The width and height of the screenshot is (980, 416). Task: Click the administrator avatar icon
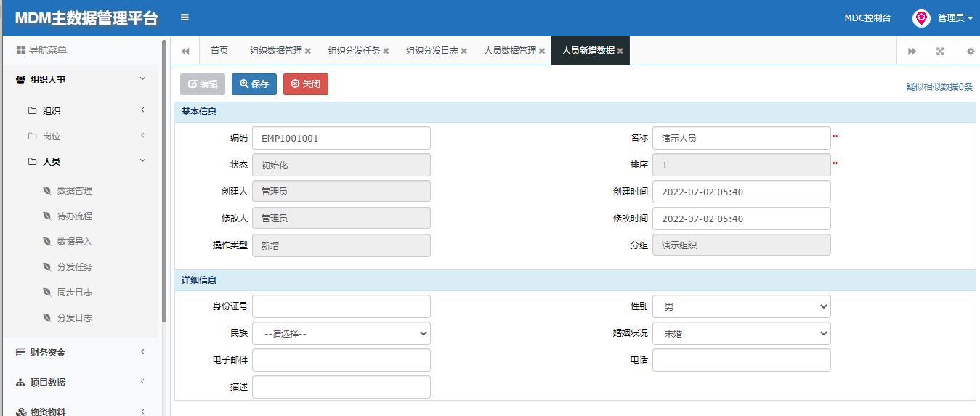[x=921, y=18]
